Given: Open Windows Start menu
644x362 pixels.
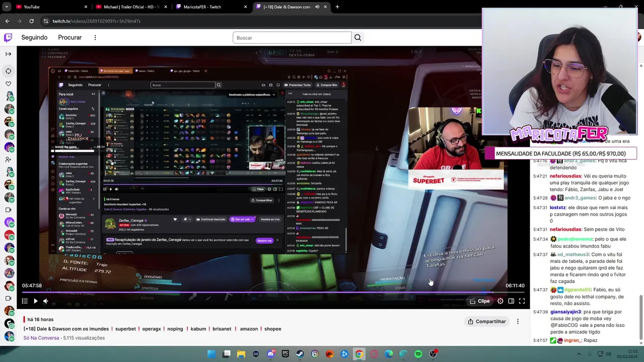Looking at the screenshot, I should [211, 354].
